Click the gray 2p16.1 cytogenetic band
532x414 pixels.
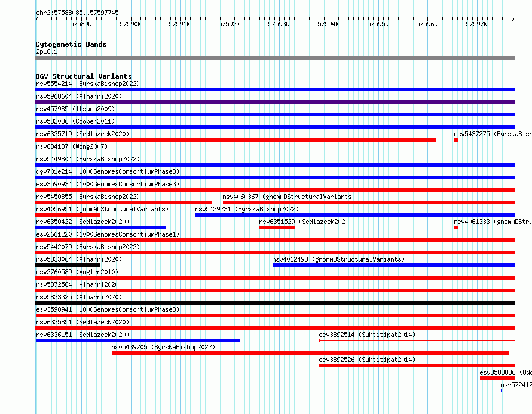(275, 58)
